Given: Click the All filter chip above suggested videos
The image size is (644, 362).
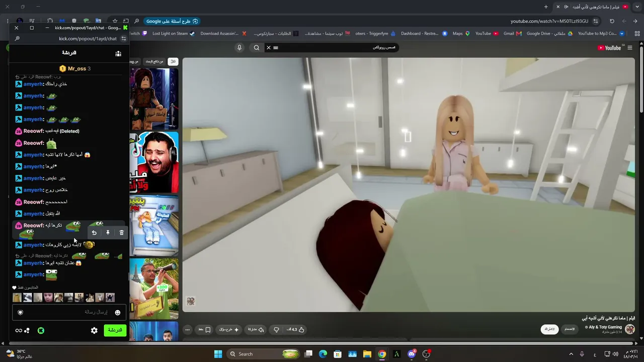Looking at the screenshot, I should click(173, 61).
